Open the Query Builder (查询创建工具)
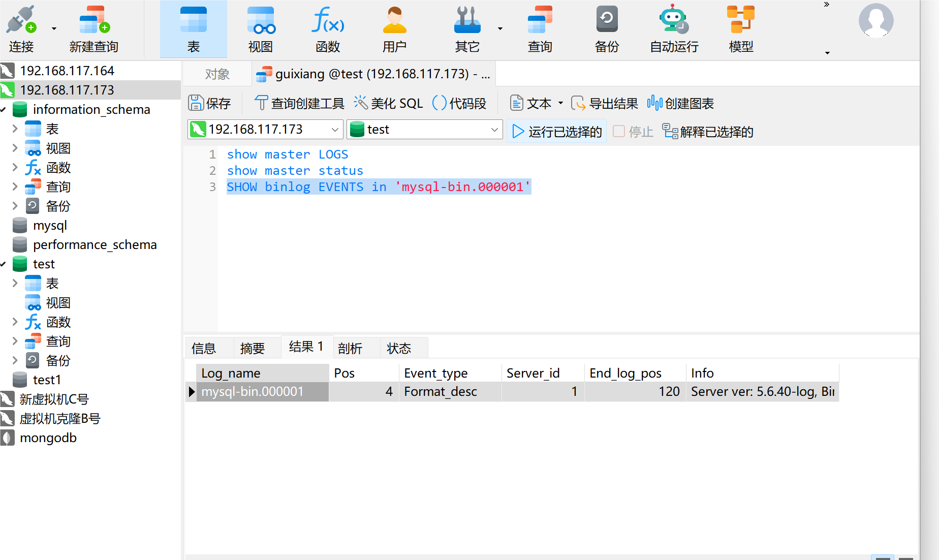The image size is (939, 560). click(x=299, y=103)
